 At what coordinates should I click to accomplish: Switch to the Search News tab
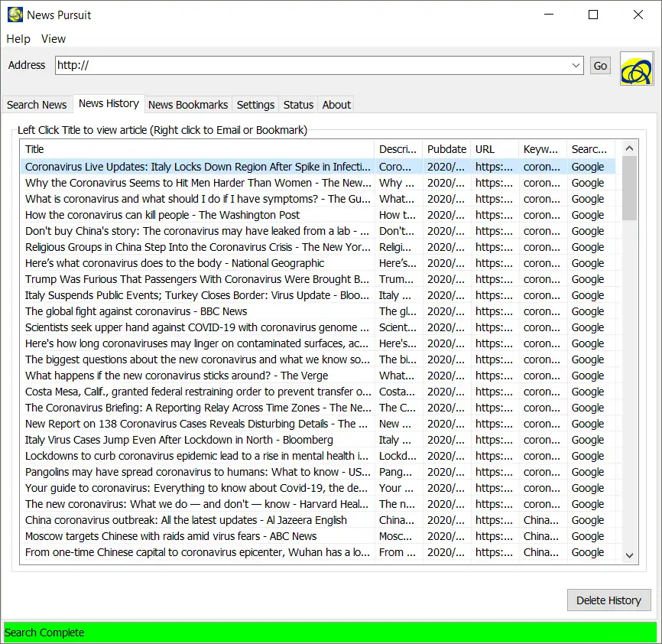(x=37, y=105)
